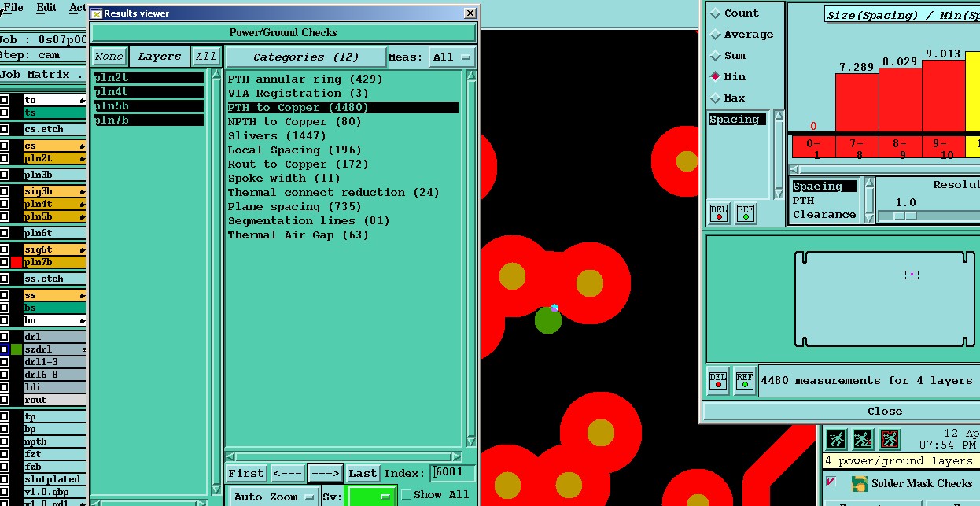
Task: Toggle the checkbox next to layer rout
Action: pos(4,400)
